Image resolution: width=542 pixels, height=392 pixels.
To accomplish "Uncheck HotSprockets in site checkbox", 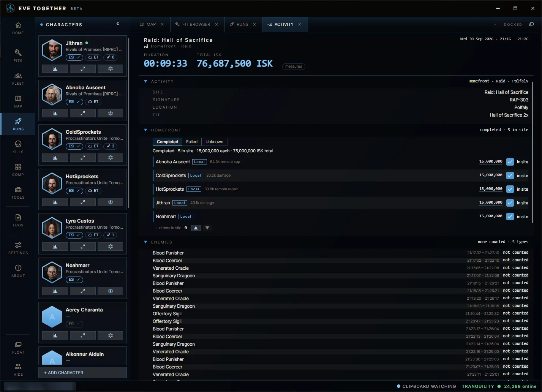I will pyautogui.click(x=510, y=189).
